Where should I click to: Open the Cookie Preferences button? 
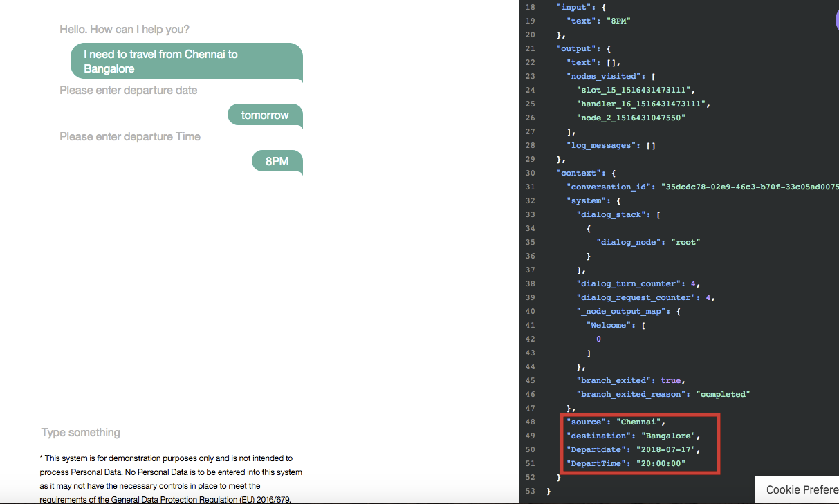point(801,489)
